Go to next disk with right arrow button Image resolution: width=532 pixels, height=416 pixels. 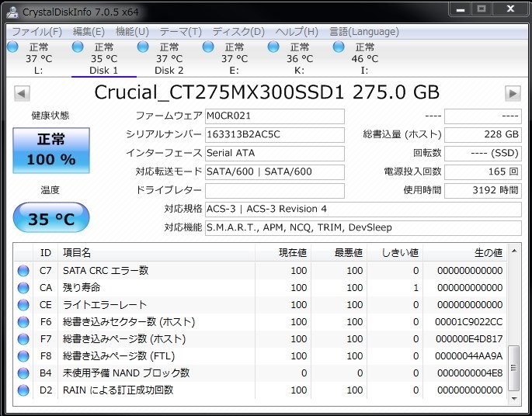click(513, 93)
